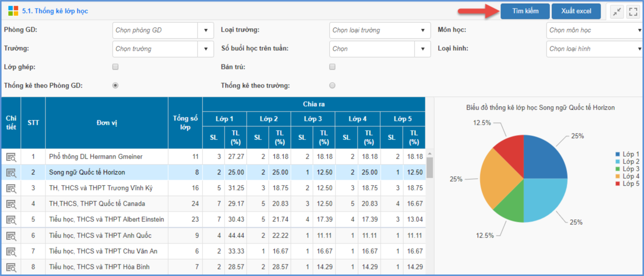Expand panel to fullscreen with corner-brackets icon

[633, 12]
